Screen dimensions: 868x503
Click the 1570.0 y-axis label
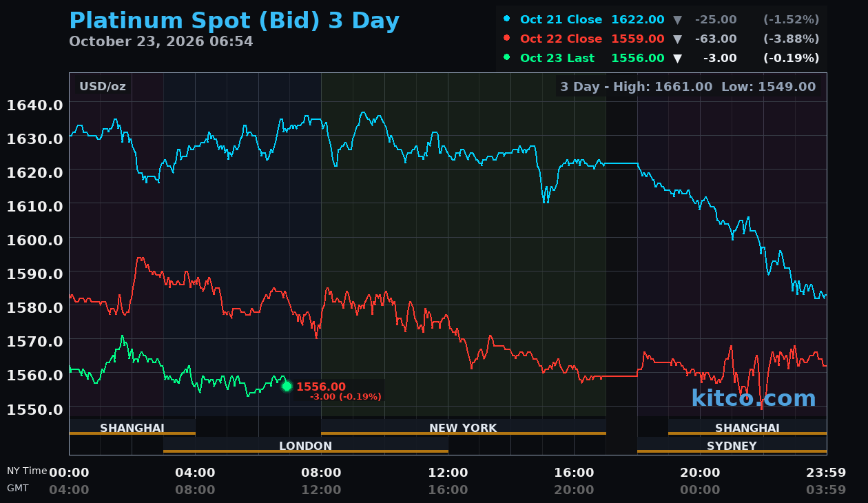(x=34, y=341)
